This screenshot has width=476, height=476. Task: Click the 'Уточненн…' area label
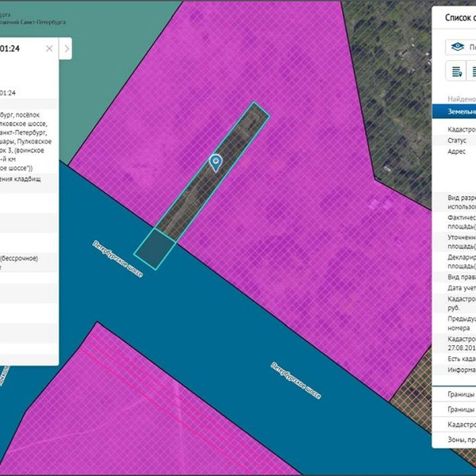pyautogui.click(x=462, y=242)
